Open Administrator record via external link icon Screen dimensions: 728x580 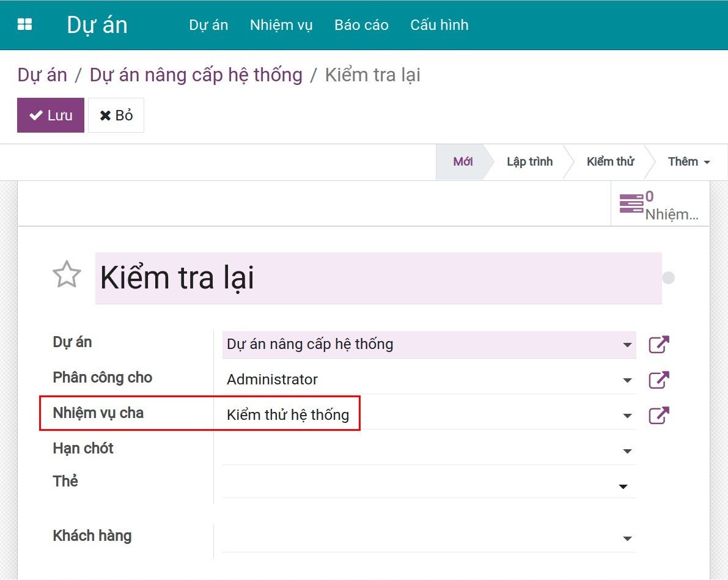coord(658,380)
